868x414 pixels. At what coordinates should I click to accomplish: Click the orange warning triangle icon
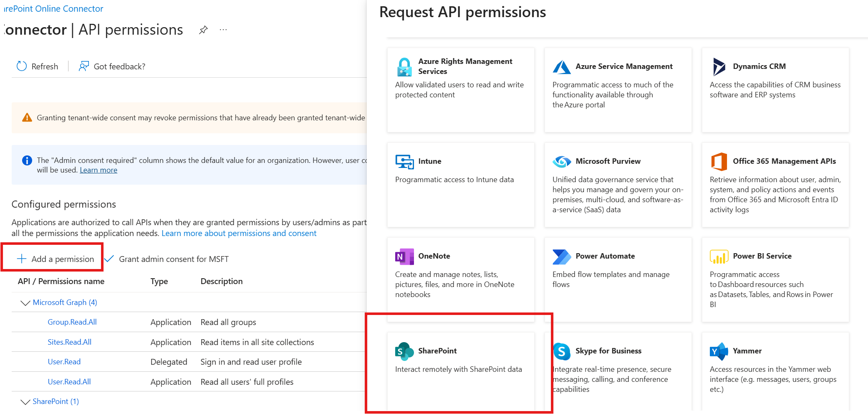[x=27, y=117]
